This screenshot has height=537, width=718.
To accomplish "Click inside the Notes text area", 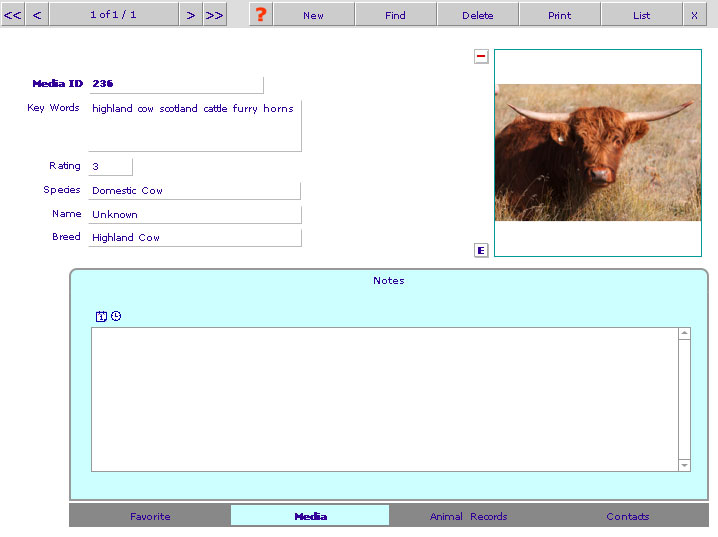I will point(385,399).
